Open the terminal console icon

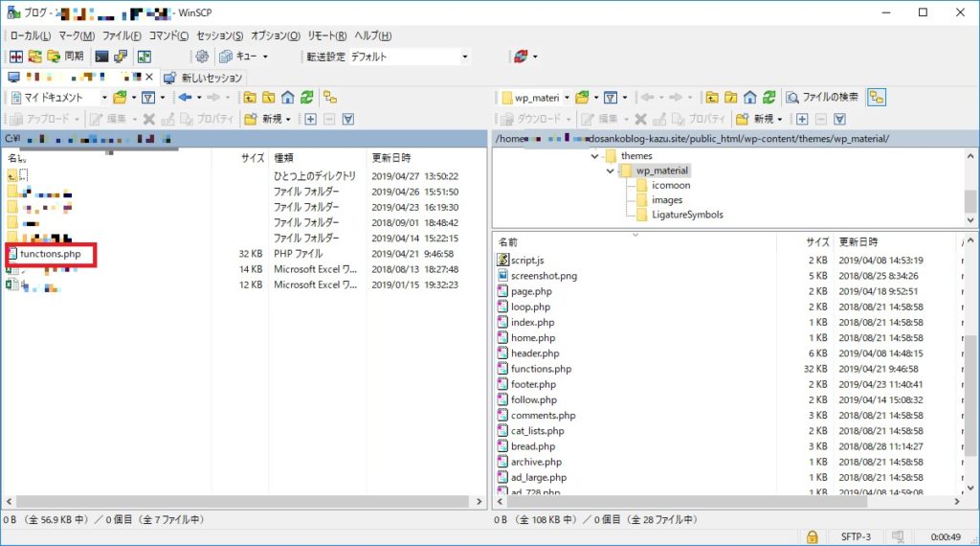[101, 57]
